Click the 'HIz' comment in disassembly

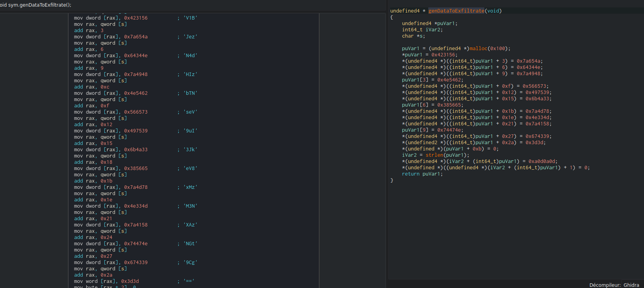[190, 74]
